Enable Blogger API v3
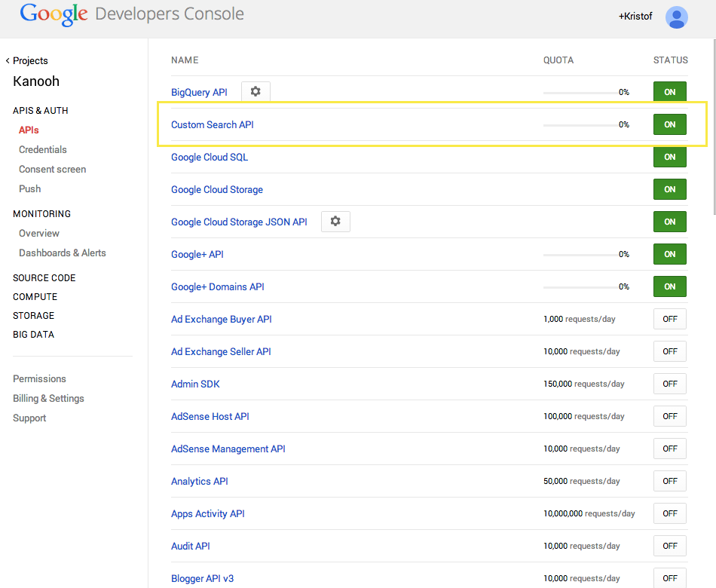 [670, 578]
